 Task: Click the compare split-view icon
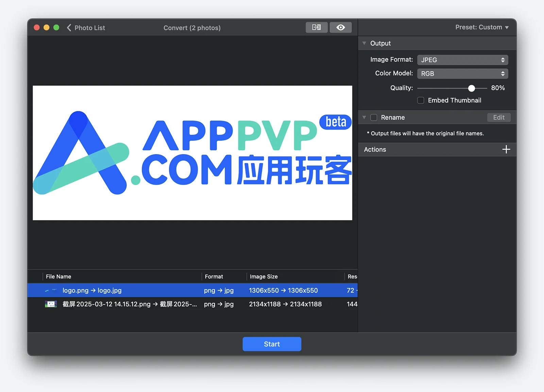317,27
